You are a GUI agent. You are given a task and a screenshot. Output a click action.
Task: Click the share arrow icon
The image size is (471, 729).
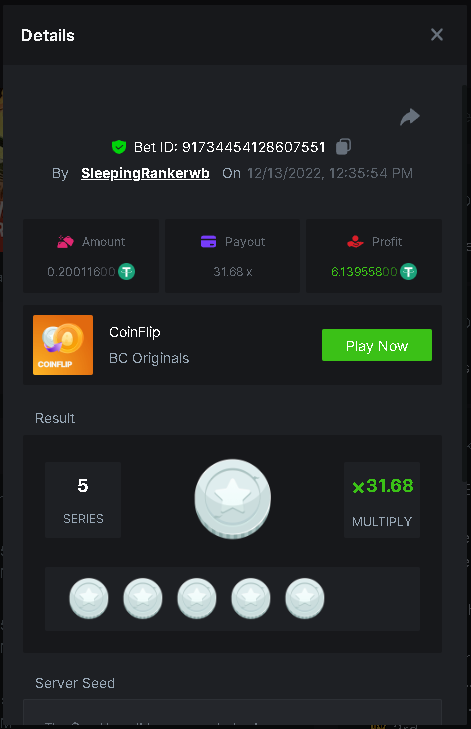(x=410, y=117)
